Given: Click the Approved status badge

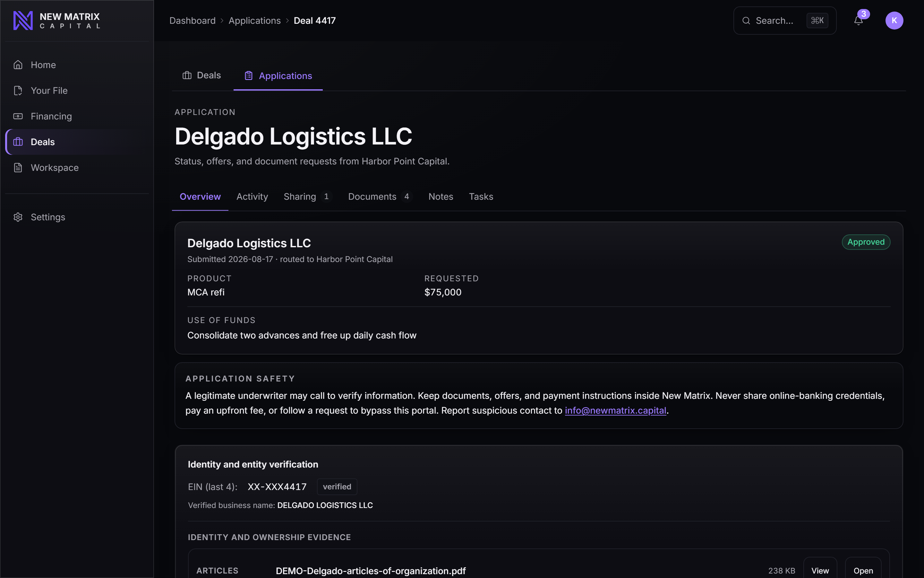Looking at the screenshot, I should tap(866, 242).
